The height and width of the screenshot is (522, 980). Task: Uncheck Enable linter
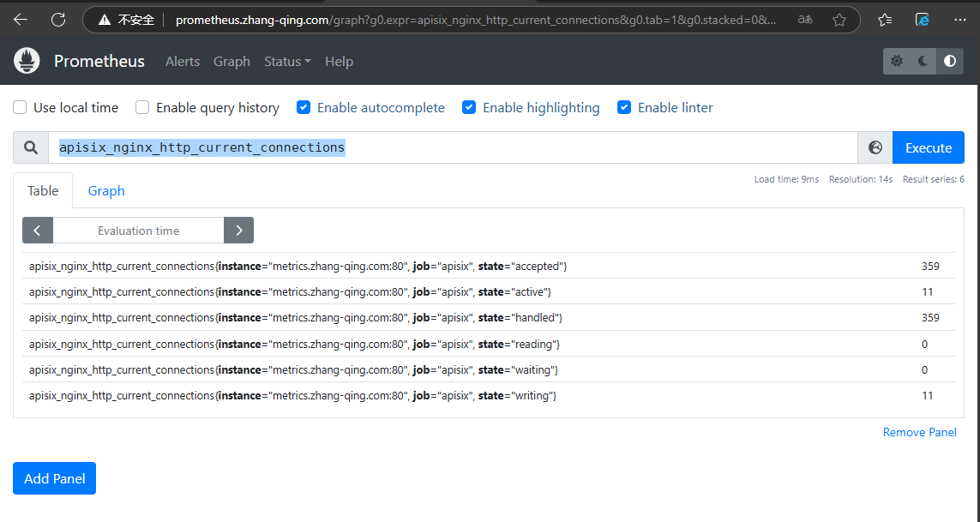click(x=624, y=107)
